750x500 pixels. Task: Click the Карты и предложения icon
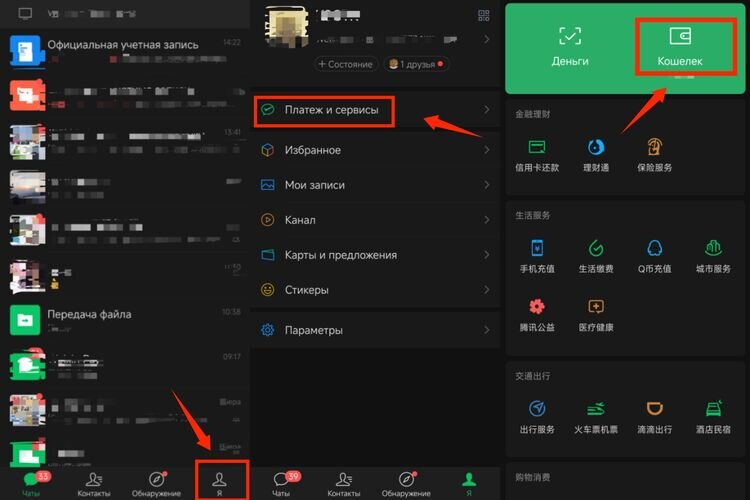pos(267,255)
